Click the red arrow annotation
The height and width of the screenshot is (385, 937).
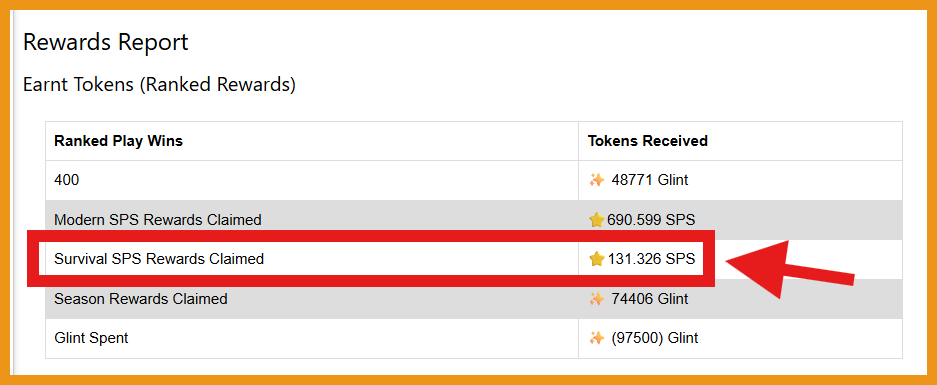tap(790, 268)
